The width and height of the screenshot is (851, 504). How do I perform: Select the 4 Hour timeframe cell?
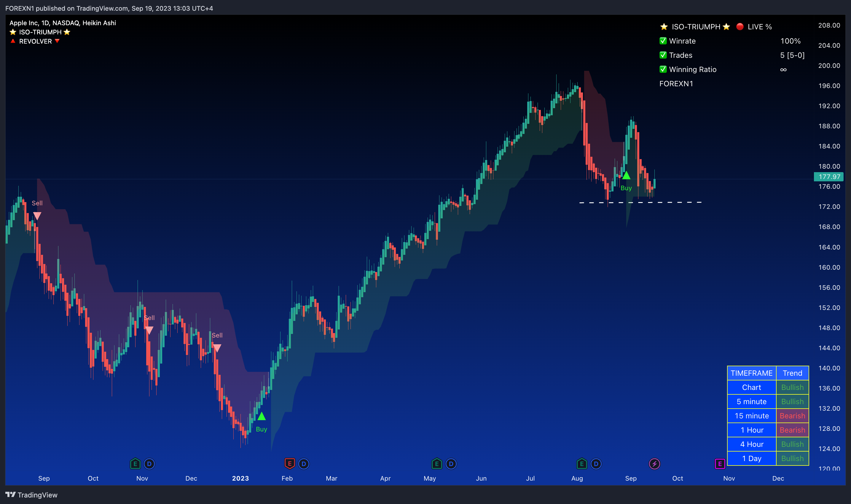tap(752, 444)
